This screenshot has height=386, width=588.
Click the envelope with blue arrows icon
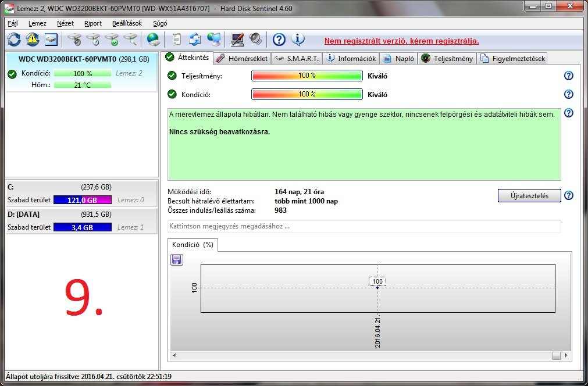click(195, 40)
